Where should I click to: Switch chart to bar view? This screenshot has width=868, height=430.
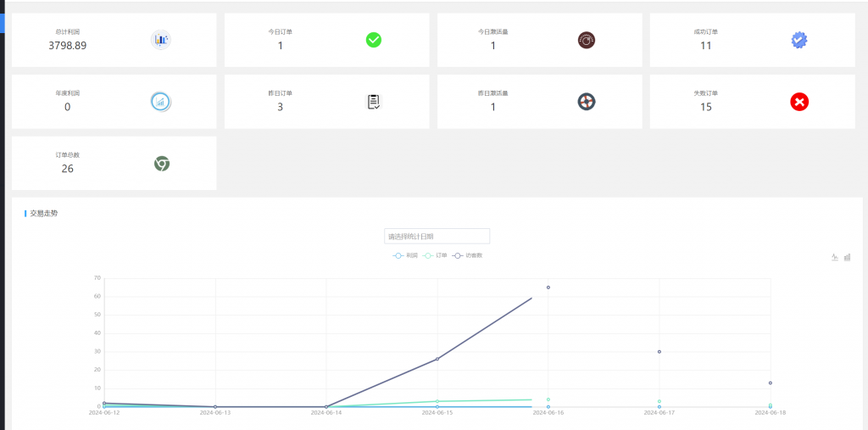pyautogui.click(x=847, y=257)
